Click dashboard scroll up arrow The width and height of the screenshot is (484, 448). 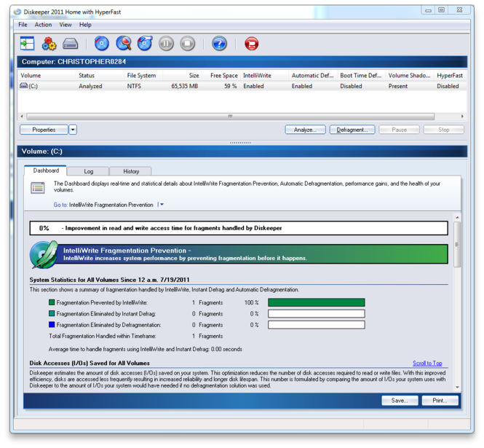pos(457,218)
